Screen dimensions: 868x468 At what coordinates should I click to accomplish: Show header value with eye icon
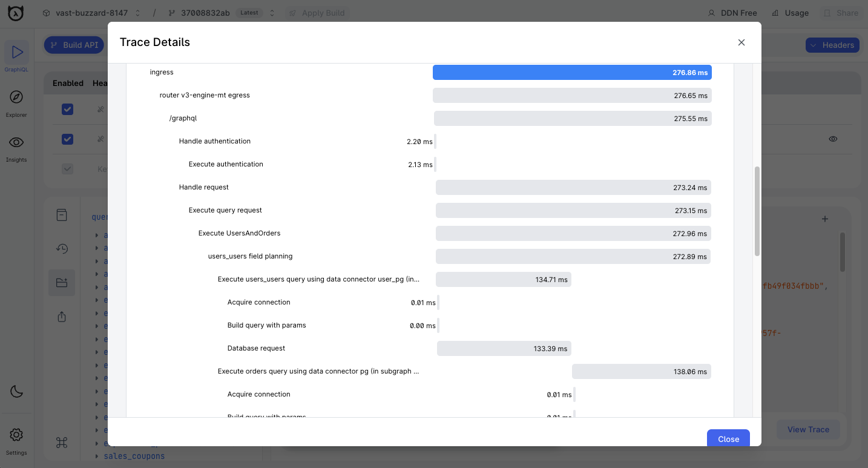tap(833, 139)
